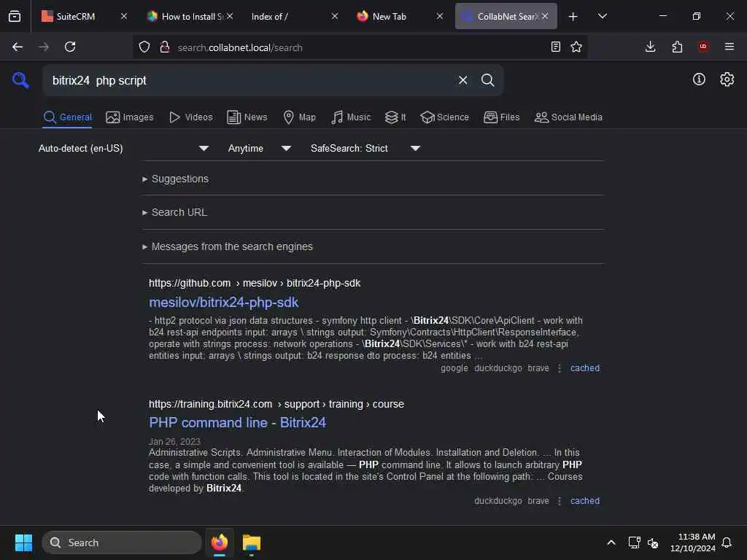Close the SuiteCRM tab

(x=124, y=16)
